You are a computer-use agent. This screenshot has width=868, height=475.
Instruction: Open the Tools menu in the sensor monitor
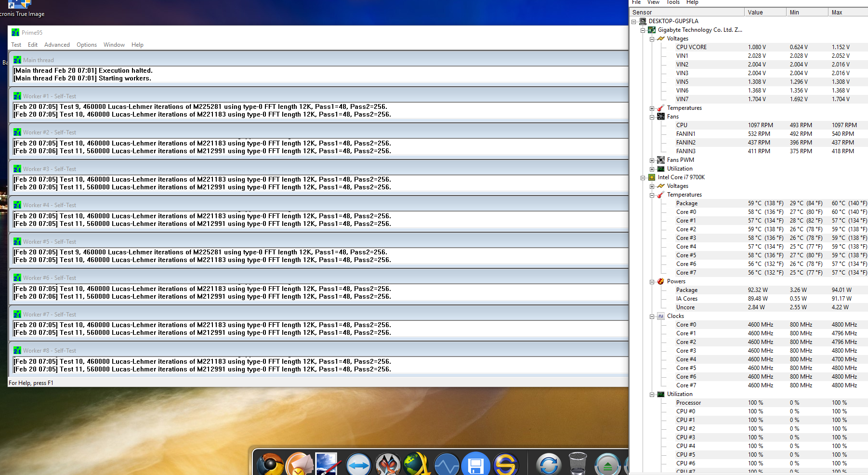(673, 2)
